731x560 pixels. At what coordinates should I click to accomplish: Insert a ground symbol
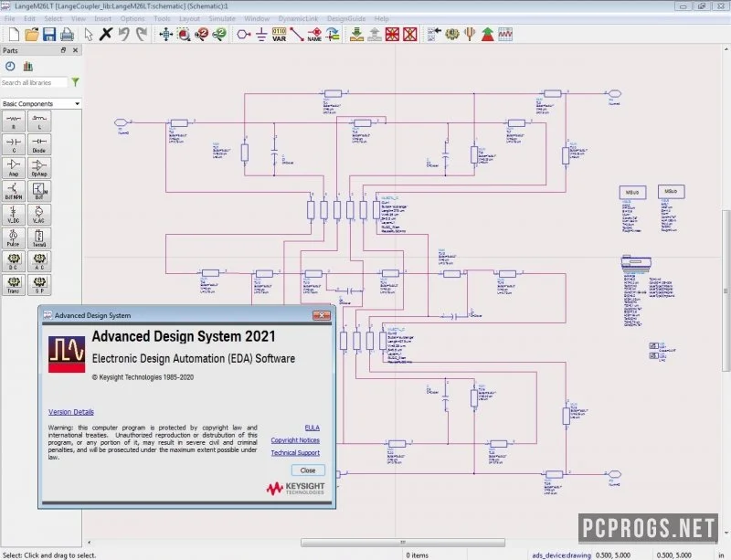[261, 34]
